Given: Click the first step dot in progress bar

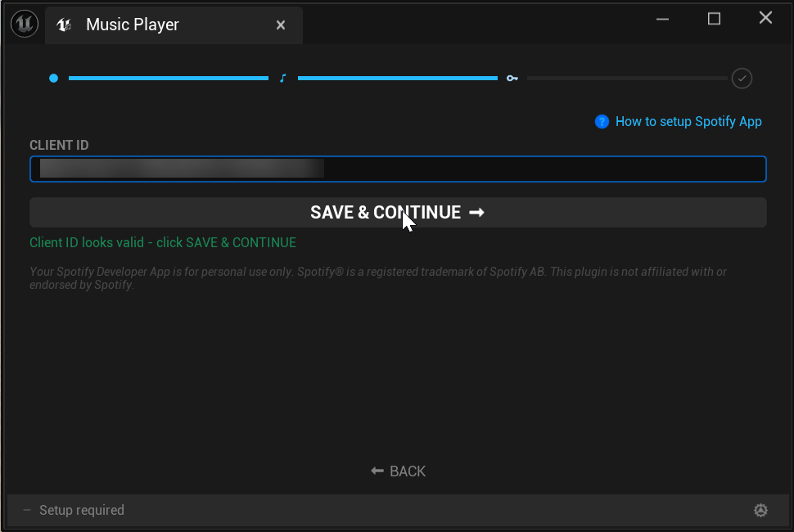Looking at the screenshot, I should (54, 78).
